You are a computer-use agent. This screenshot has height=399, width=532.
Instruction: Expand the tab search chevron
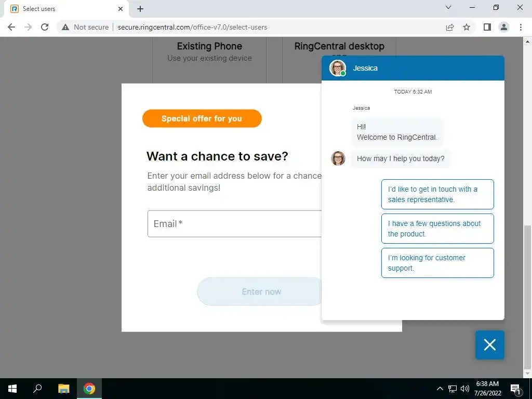click(x=448, y=7)
